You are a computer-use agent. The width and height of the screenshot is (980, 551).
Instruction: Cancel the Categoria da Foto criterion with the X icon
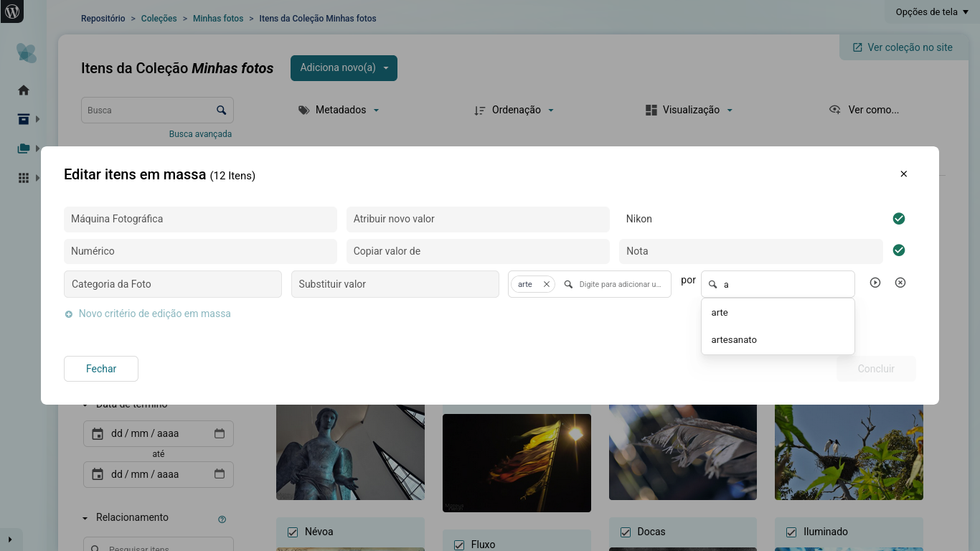click(900, 283)
